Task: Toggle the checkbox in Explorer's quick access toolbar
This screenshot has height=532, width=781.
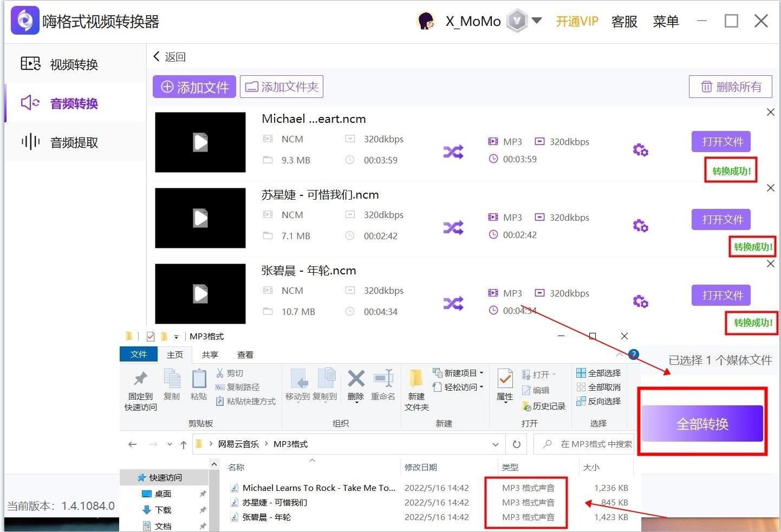Action: (x=150, y=336)
